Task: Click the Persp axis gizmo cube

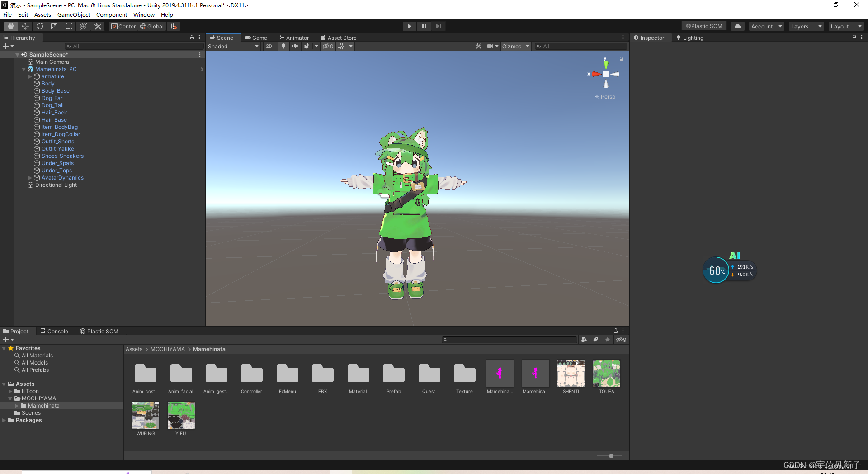Action: click(x=606, y=74)
